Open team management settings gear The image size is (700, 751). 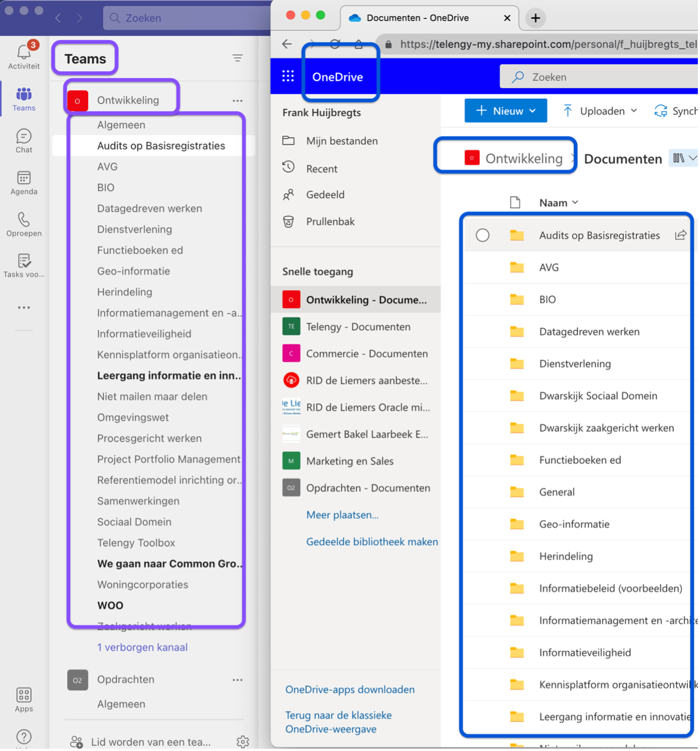click(x=243, y=741)
